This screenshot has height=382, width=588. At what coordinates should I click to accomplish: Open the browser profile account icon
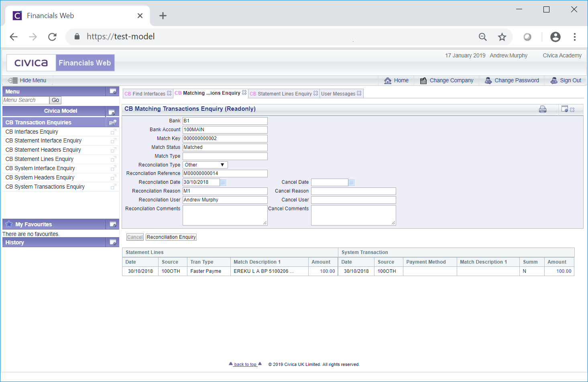[555, 37]
